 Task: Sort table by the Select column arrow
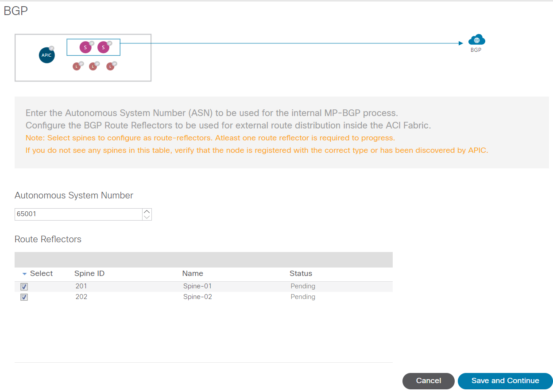click(24, 274)
